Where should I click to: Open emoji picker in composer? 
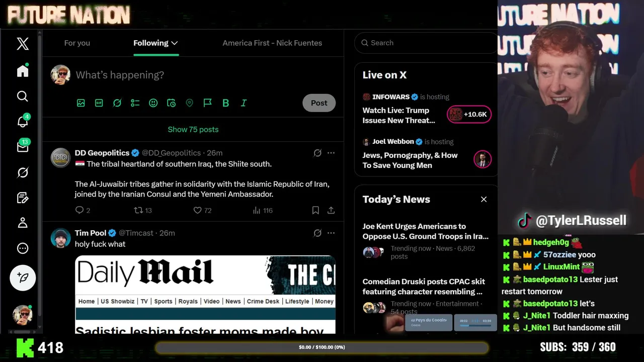[153, 103]
